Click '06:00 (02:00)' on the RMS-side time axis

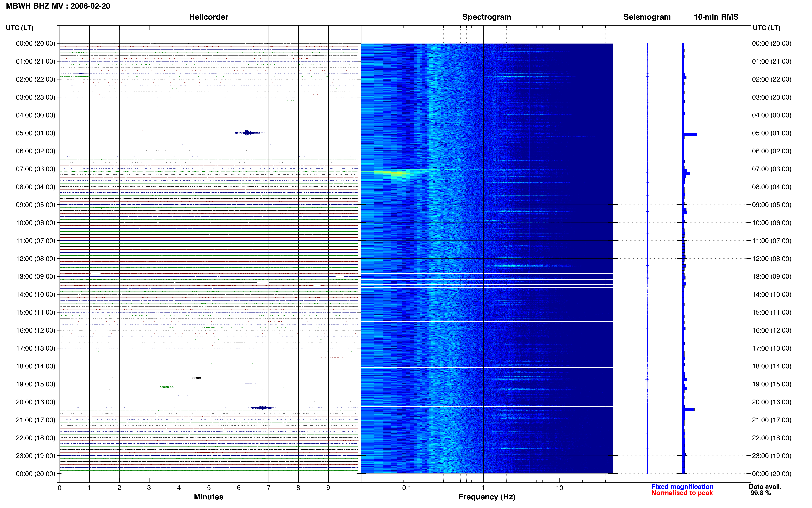(x=772, y=151)
